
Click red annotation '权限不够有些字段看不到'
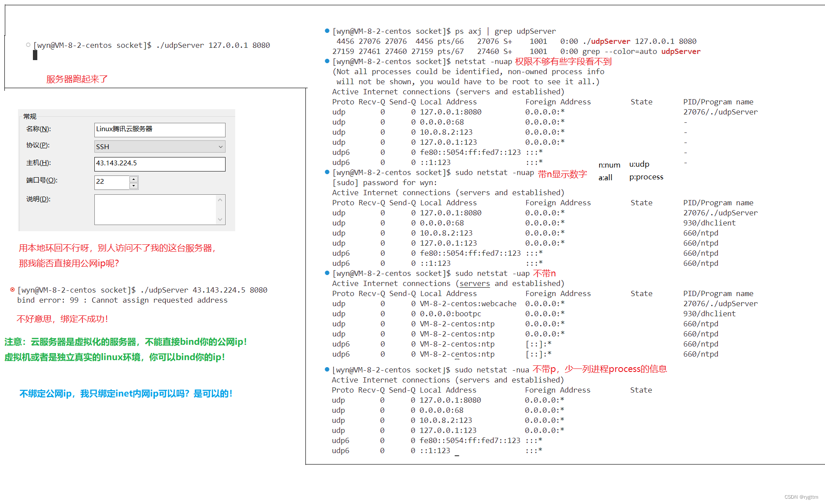click(563, 61)
